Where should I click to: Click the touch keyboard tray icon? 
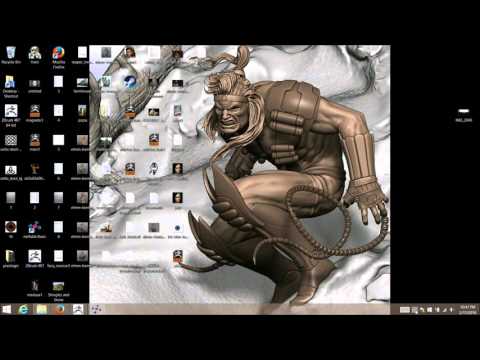(405, 310)
